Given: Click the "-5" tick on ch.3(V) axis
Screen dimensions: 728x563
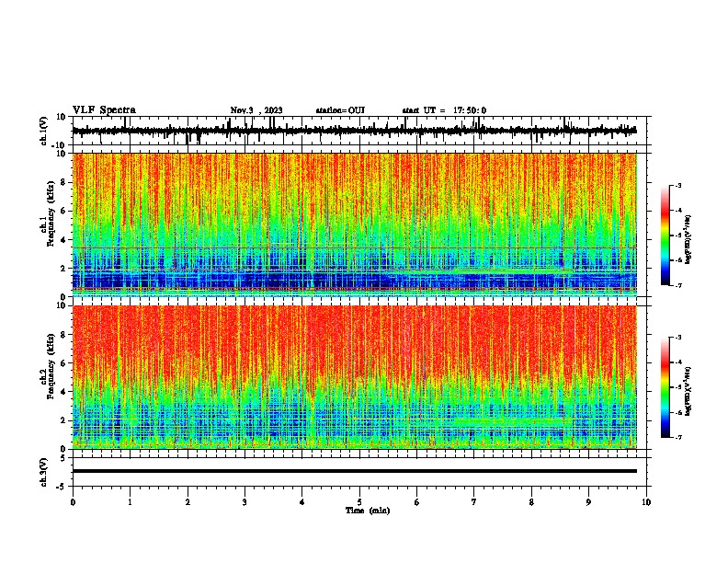Looking at the screenshot, I should pyautogui.click(x=63, y=487).
